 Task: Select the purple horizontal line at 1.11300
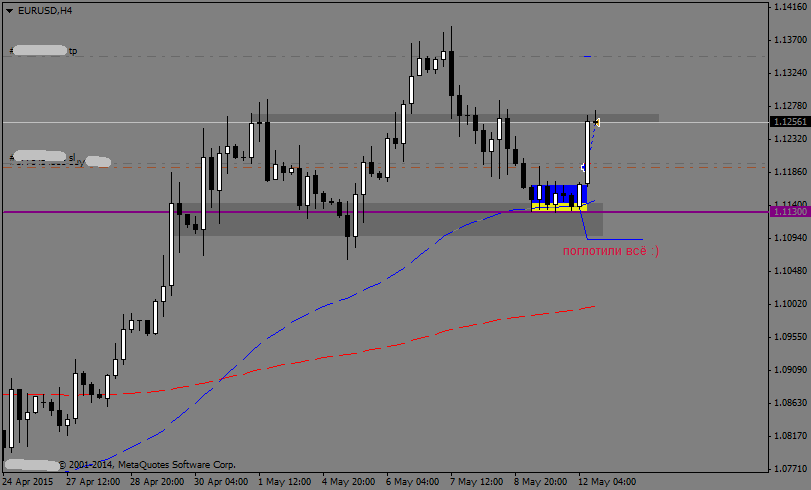click(x=385, y=212)
